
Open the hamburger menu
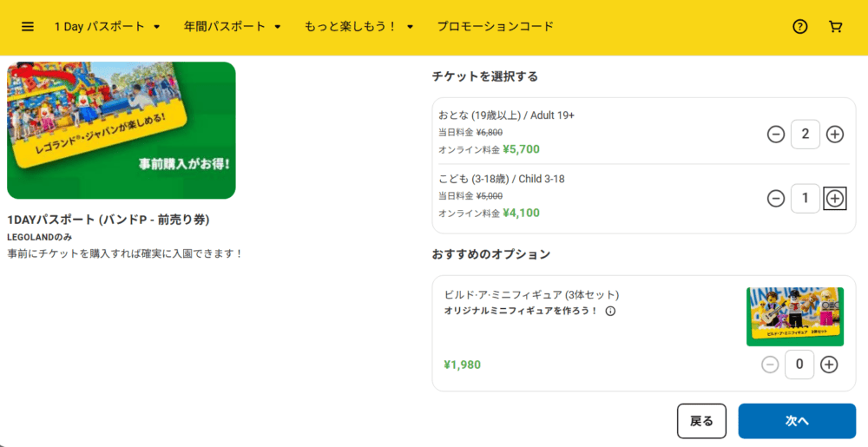click(x=28, y=27)
